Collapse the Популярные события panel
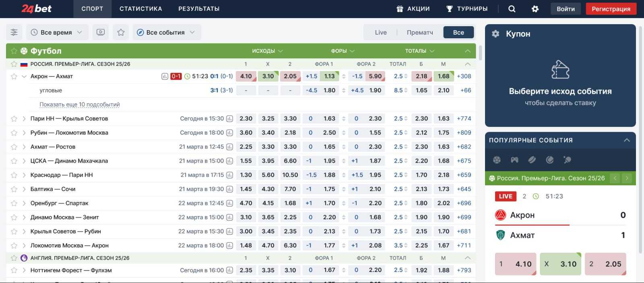Image resolution: width=644 pixels, height=283 pixels. click(627, 140)
